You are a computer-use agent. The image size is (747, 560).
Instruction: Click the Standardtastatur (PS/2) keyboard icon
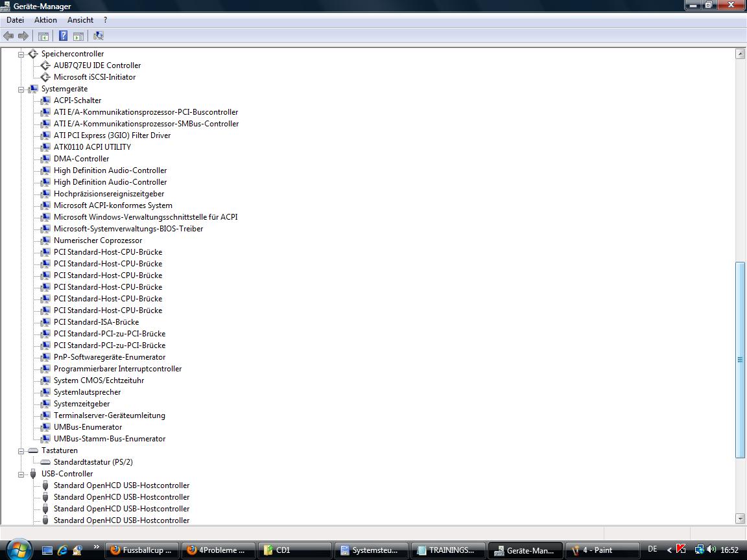[45, 462]
